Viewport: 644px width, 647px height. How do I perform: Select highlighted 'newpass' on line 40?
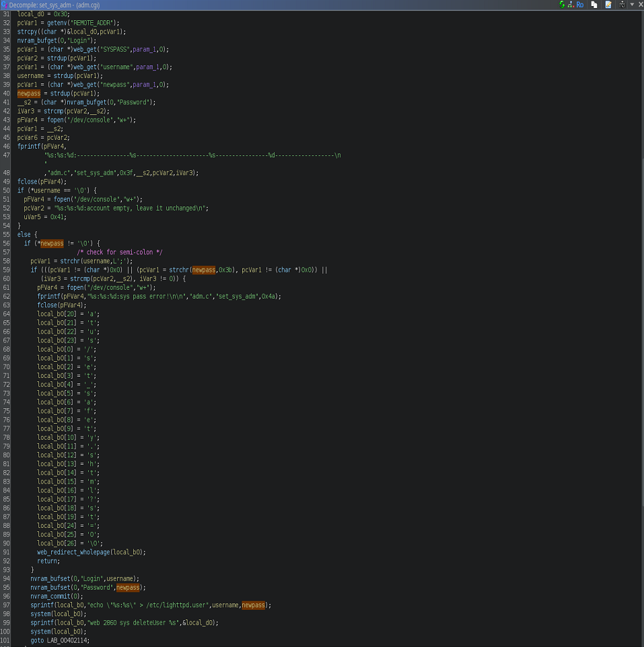(29, 93)
